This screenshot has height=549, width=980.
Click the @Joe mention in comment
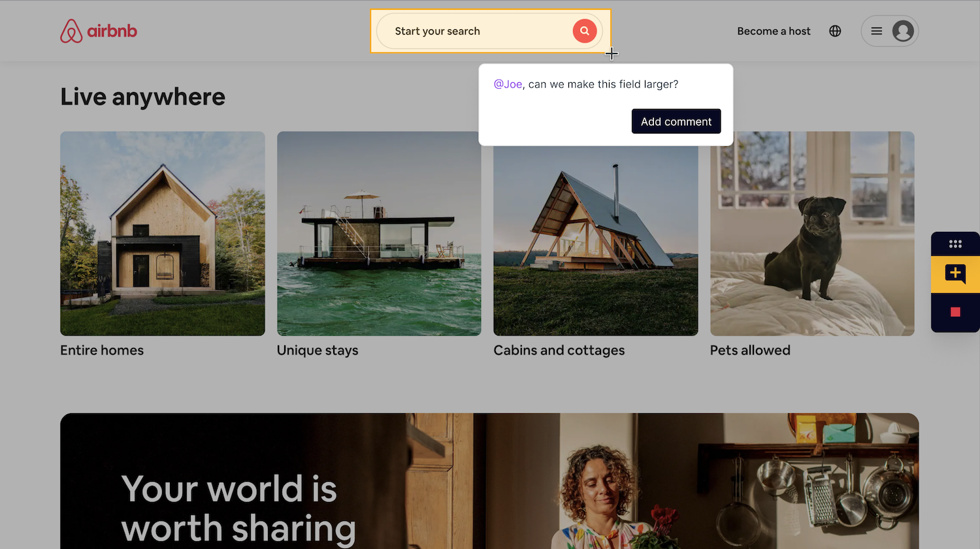[x=508, y=84]
